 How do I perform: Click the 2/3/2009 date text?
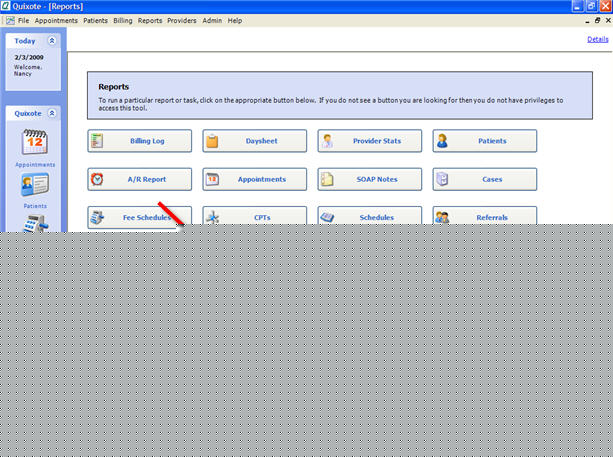tap(29, 57)
